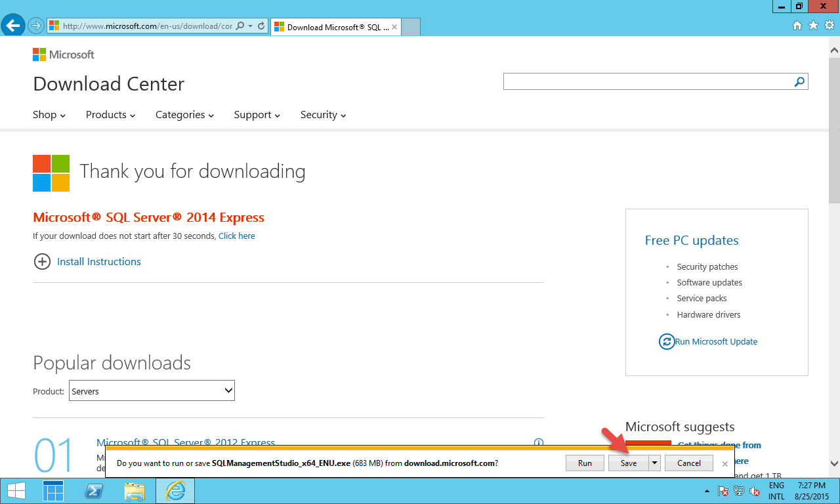Open the Install Instructions link
This screenshot has width=840, height=504.
click(x=99, y=261)
